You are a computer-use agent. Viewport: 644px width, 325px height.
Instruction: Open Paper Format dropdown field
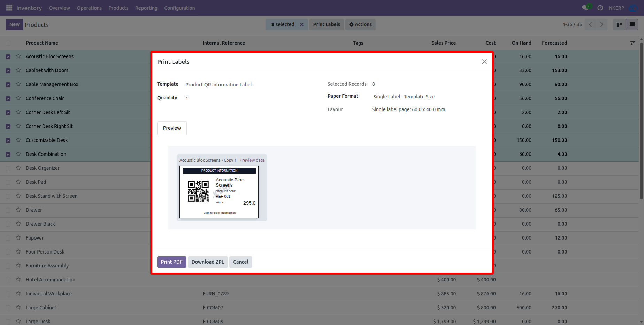coord(429,97)
